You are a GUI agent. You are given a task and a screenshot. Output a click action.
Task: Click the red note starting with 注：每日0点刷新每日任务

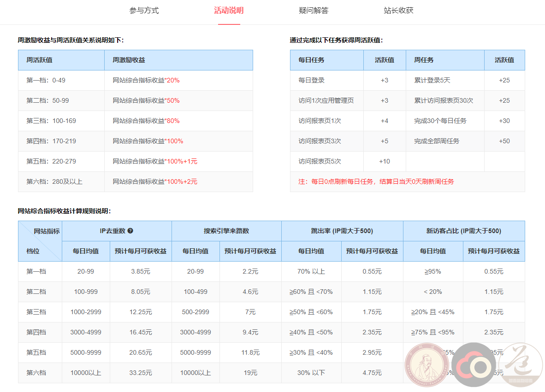click(376, 181)
